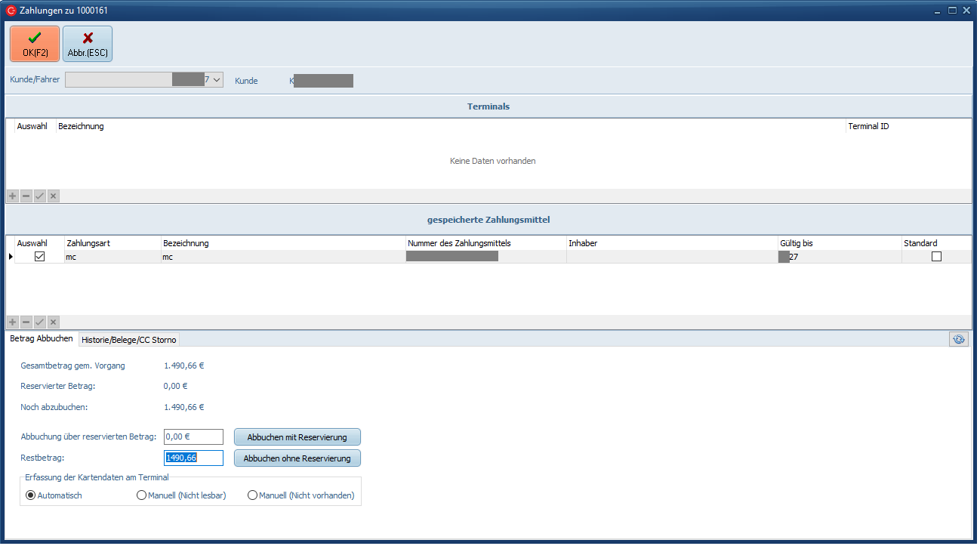Click the refresh icon at right of tabs

click(958, 340)
